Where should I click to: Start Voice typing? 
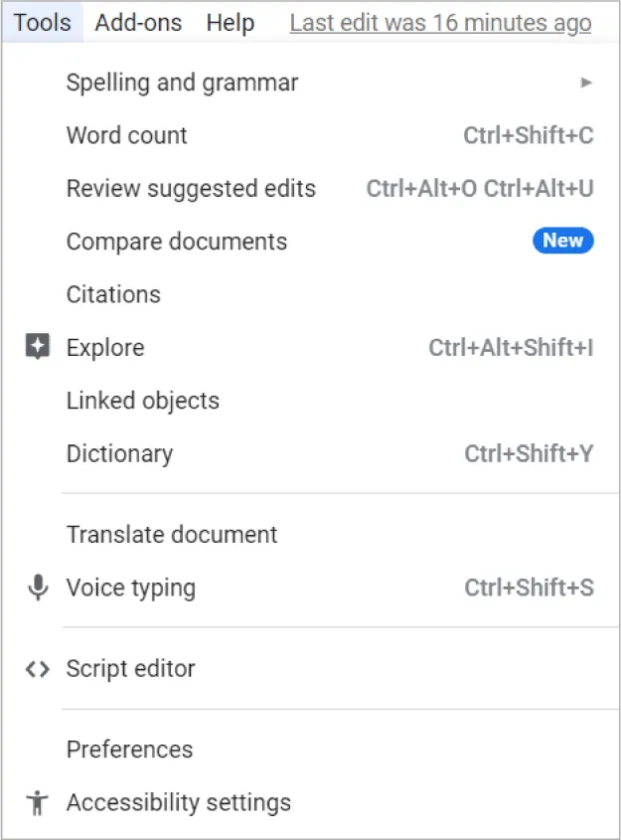(130, 588)
